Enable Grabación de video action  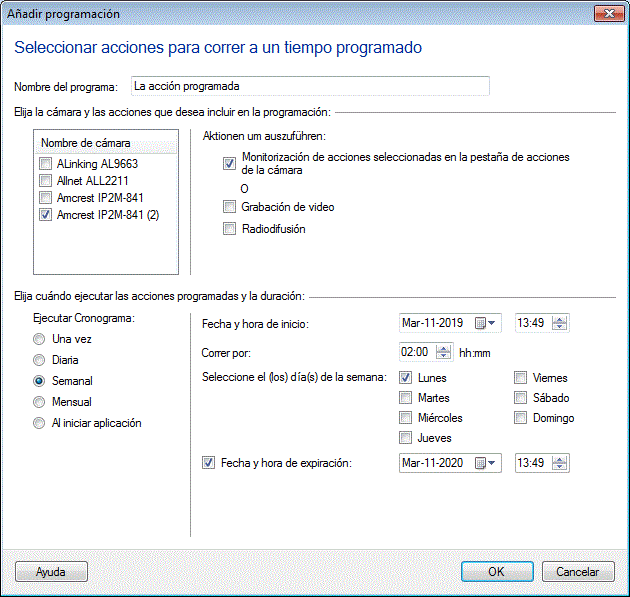[230, 207]
